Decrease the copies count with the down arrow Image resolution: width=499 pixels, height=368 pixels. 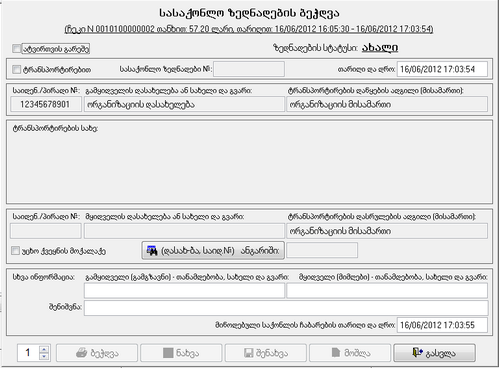click(x=44, y=356)
